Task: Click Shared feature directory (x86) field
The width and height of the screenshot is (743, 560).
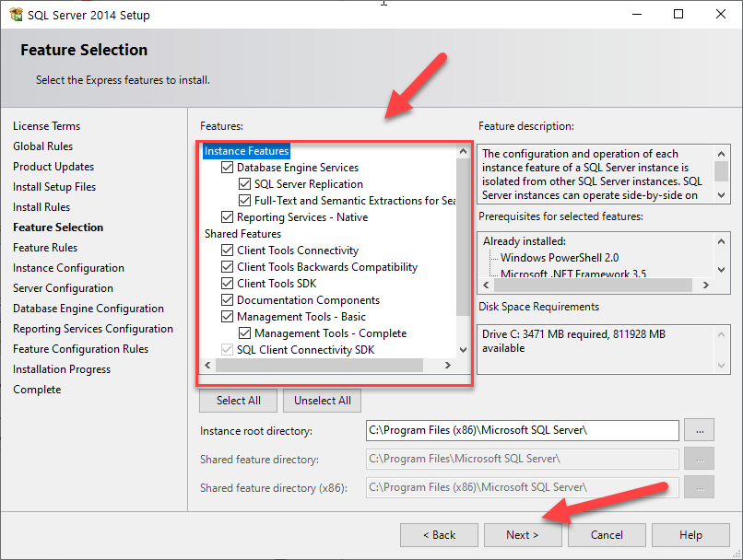Action: point(522,487)
